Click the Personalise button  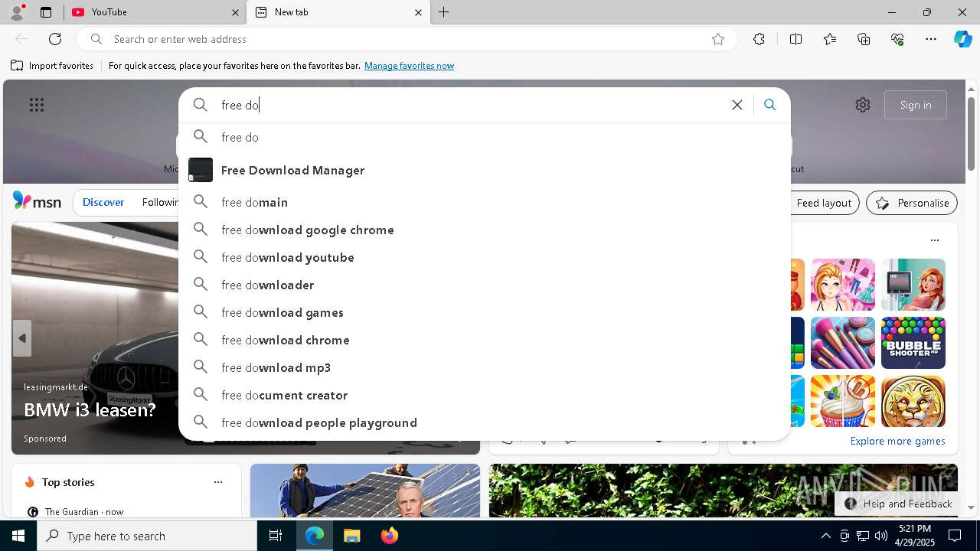click(x=912, y=203)
